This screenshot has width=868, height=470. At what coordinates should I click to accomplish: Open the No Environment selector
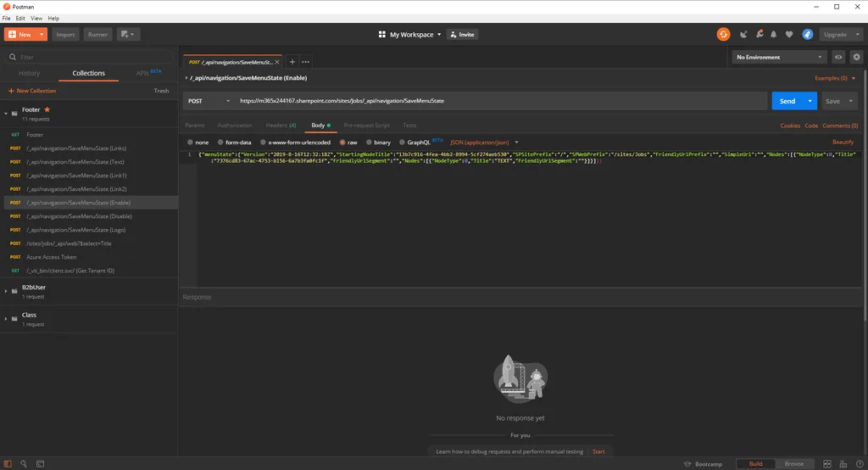pyautogui.click(x=779, y=57)
